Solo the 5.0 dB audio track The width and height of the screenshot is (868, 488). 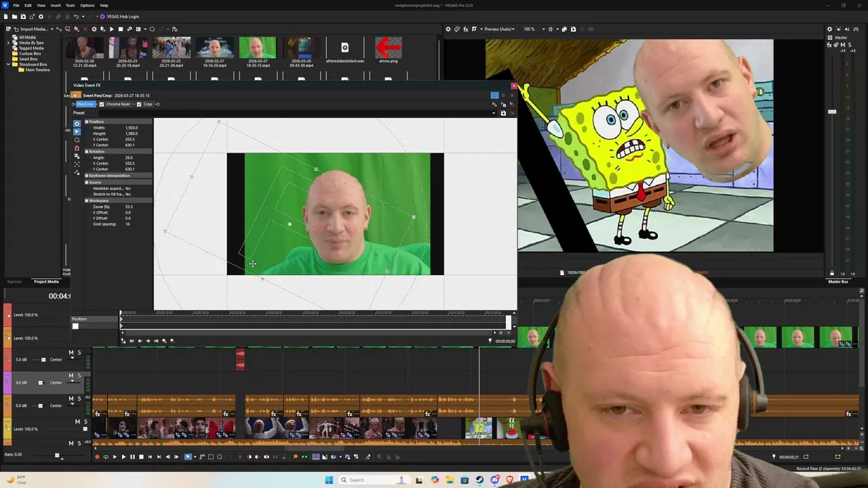tap(79, 352)
